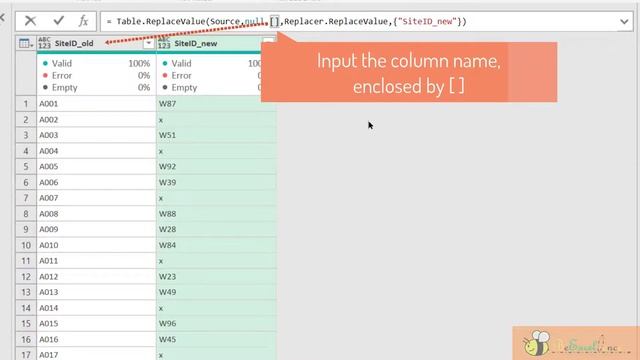The height and width of the screenshot is (360, 640).
Task: Select row number 1 header
Action: tap(26, 104)
